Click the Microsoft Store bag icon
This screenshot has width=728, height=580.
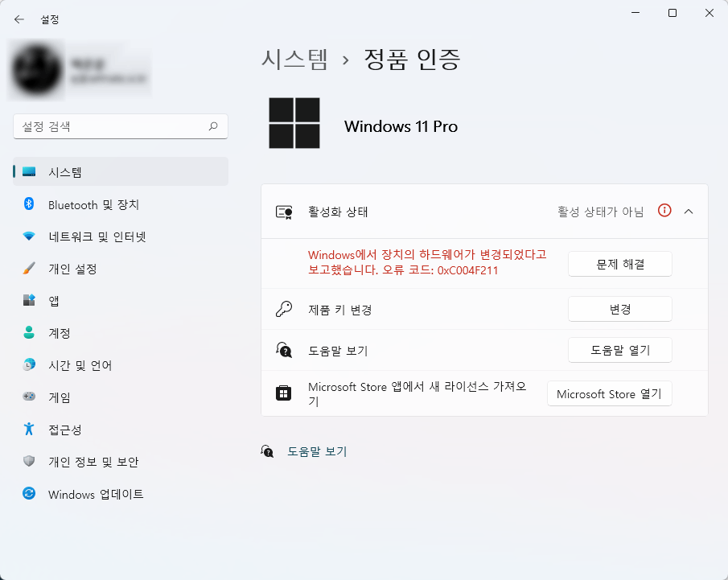click(x=283, y=393)
